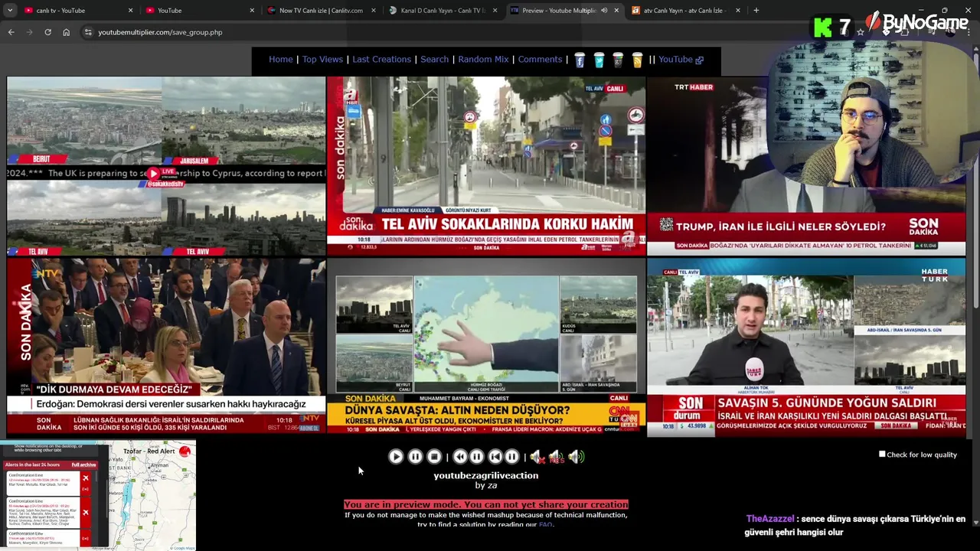Mute all with red X speaker icon
The width and height of the screenshot is (980, 551).
pyautogui.click(x=537, y=457)
